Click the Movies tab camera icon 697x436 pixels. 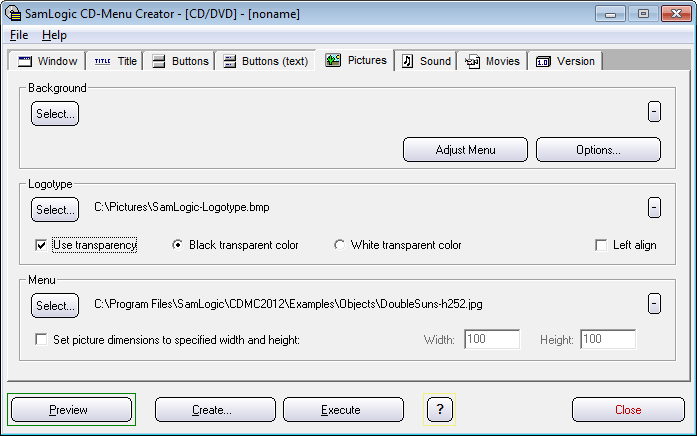472,61
